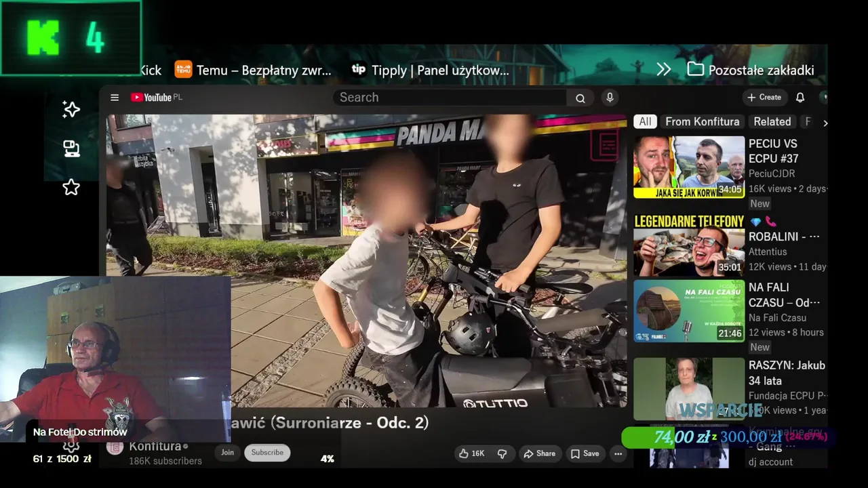Select the Related chip
Screen dimensions: 868x488
[x=772, y=122]
